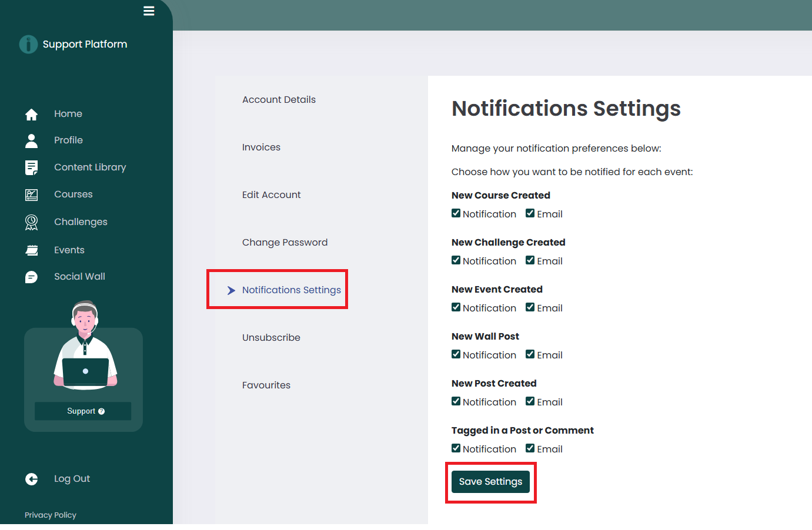
Task: Click the Notifications Settings page heading
Action: click(566, 109)
